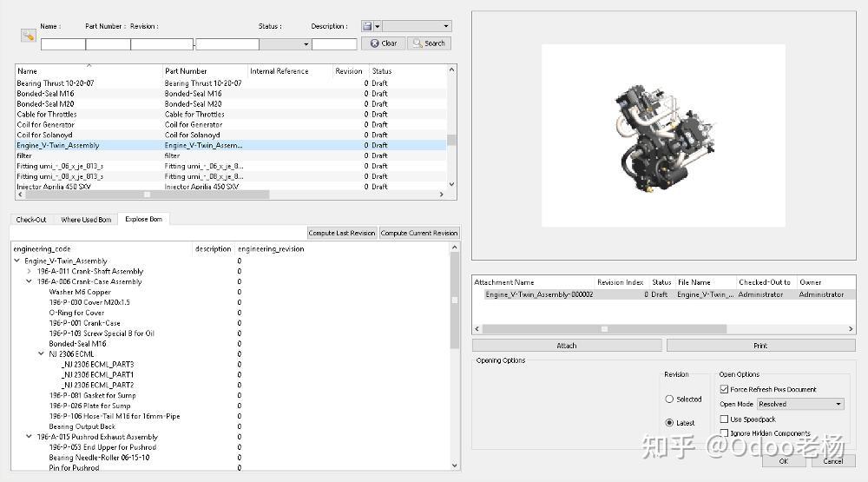
Task: Select O-Ring for Cover tree item
Action: click(76, 313)
